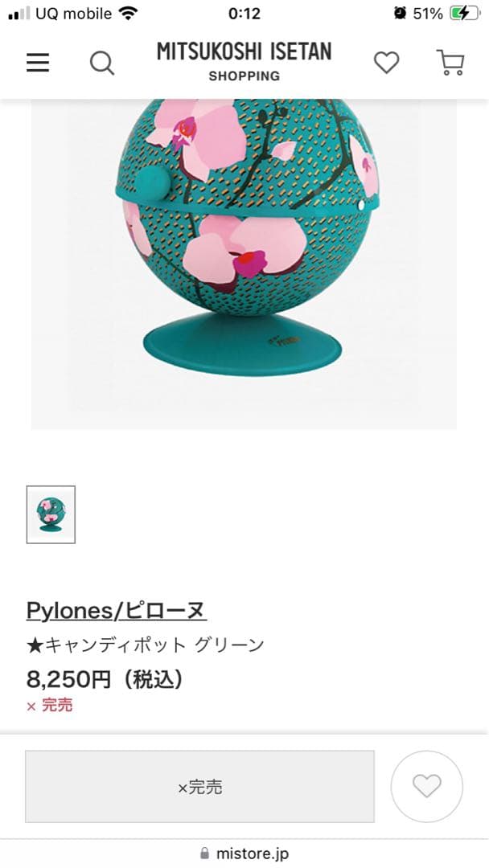The image size is (489, 868).
Task: Open the hamburger menu
Action: tap(39, 63)
